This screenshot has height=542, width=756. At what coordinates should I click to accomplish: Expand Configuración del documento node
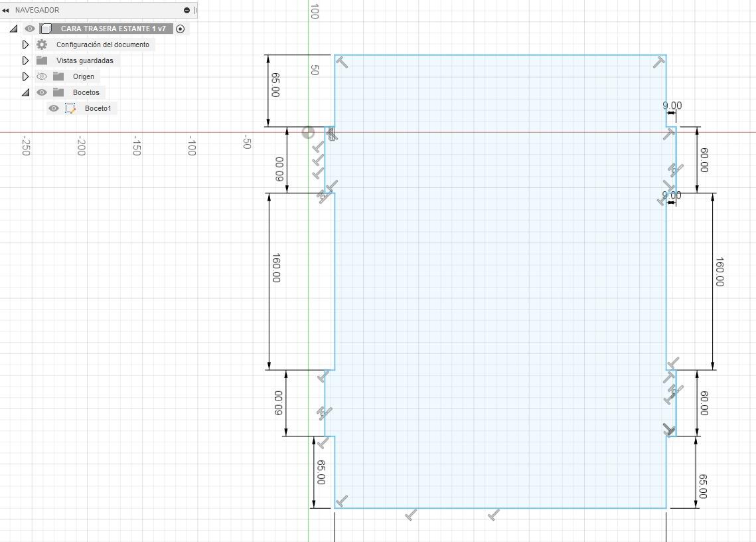tap(25, 45)
